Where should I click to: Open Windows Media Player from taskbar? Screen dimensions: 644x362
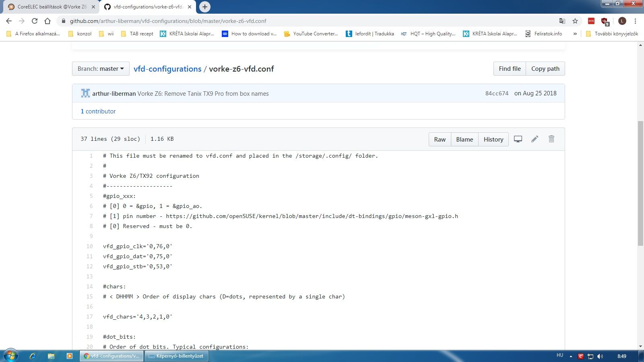coord(69,356)
